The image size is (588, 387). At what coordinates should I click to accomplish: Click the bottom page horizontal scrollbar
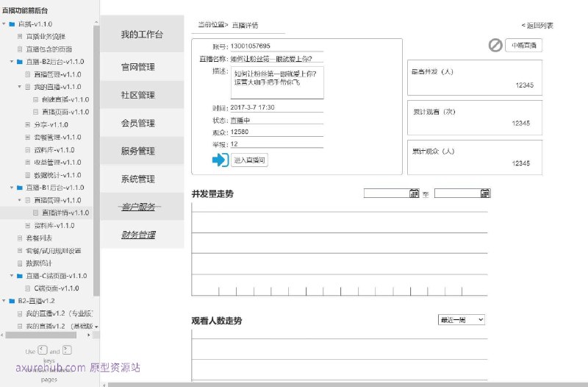(x=347, y=385)
